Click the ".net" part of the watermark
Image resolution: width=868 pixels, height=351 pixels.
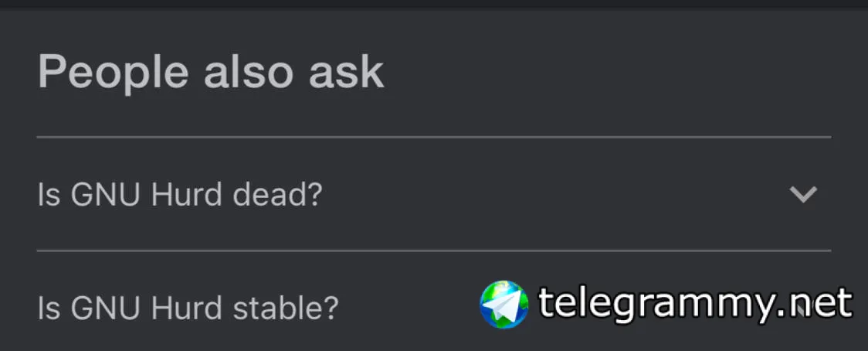point(821,304)
